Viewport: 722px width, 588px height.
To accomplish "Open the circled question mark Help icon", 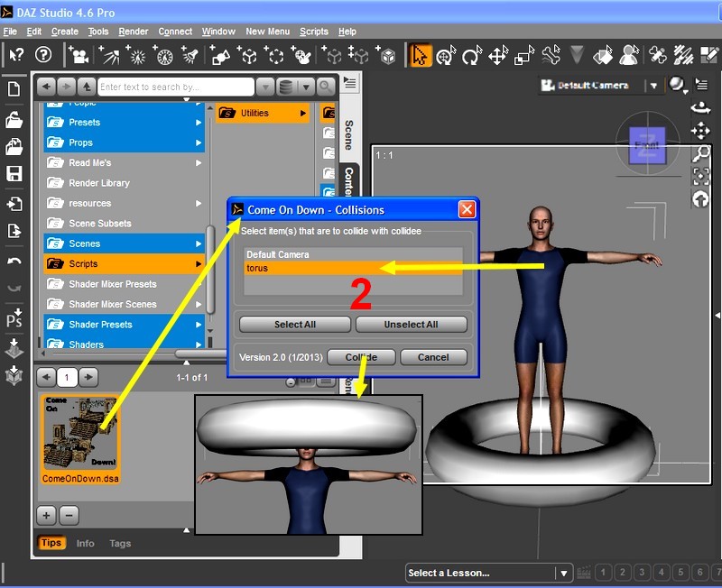I will tap(43, 55).
